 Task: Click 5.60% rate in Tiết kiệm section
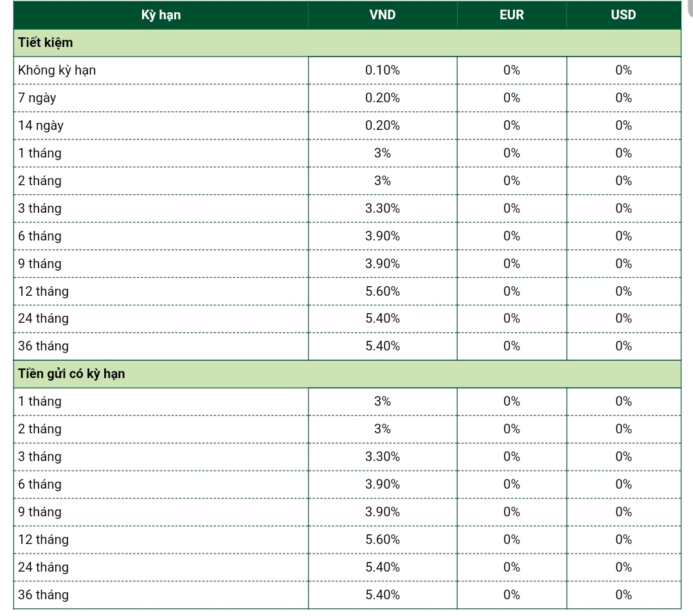[x=382, y=291]
